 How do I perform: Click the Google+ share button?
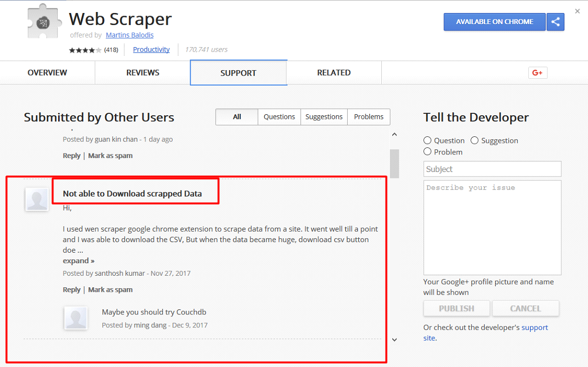[x=538, y=73]
